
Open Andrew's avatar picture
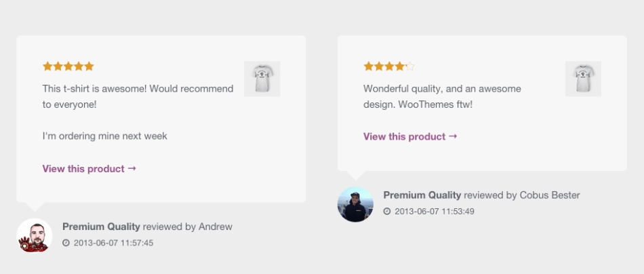click(34, 235)
